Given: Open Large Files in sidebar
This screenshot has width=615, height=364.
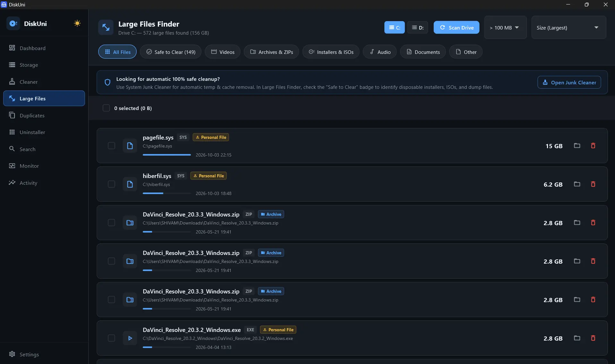Looking at the screenshot, I should [x=44, y=98].
